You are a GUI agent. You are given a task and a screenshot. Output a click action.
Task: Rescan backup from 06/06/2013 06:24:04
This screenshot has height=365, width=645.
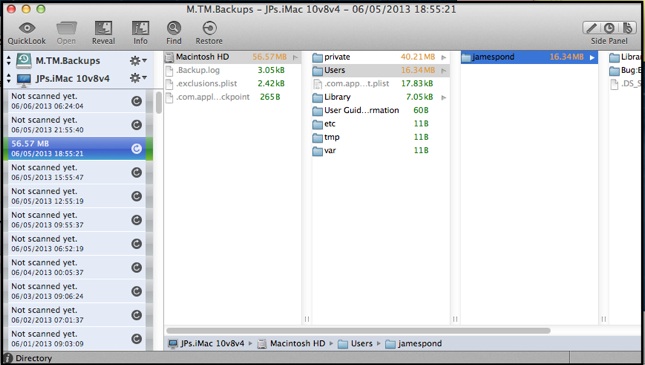137,101
